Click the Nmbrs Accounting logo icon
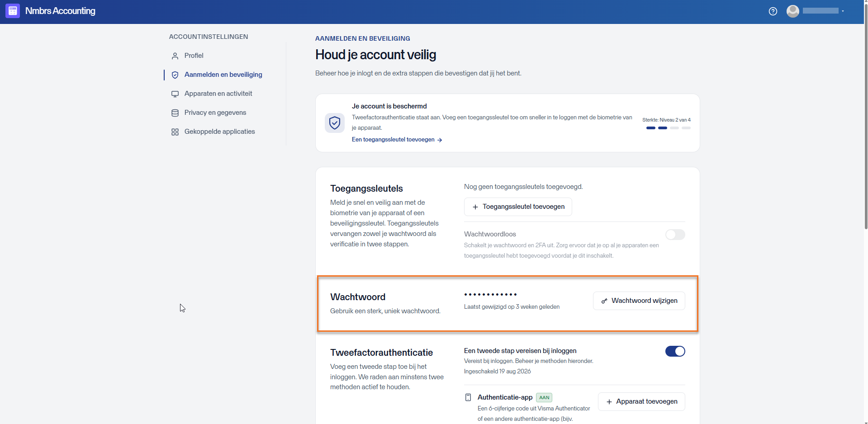The height and width of the screenshot is (424, 868). 13,11
